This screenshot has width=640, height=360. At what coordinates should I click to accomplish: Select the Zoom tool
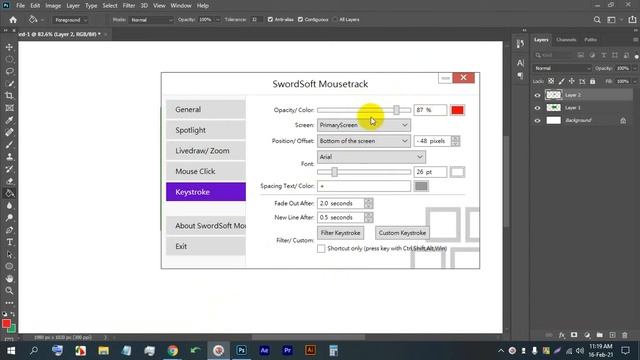pos(9,291)
